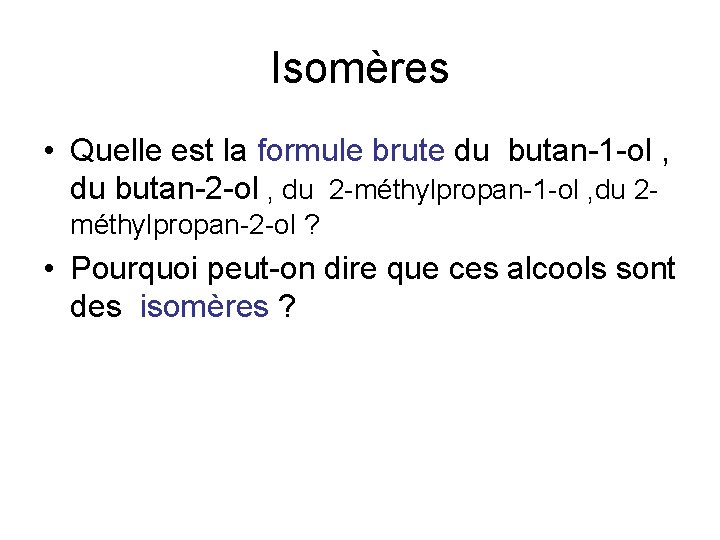Click the word butan-1-ol
720x540 pixels.
(x=580, y=151)
